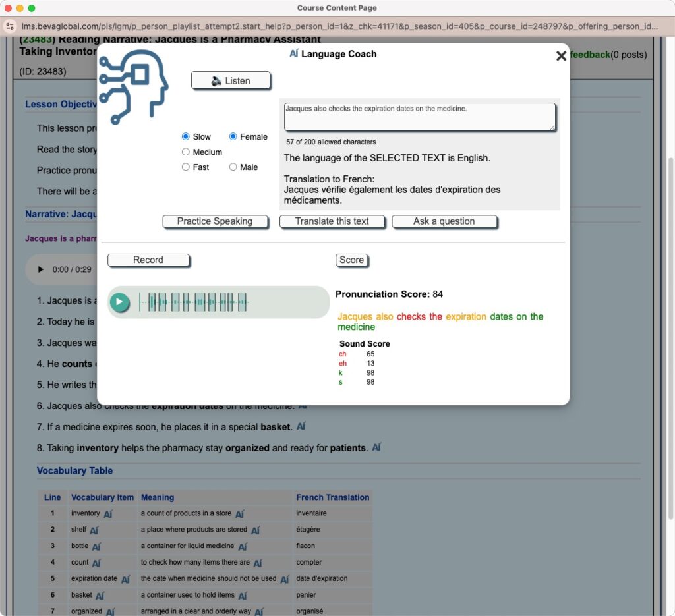Click the recorded audio waveform
The image size is (675, 616).
pyautogui.click(x=193, y=302)
